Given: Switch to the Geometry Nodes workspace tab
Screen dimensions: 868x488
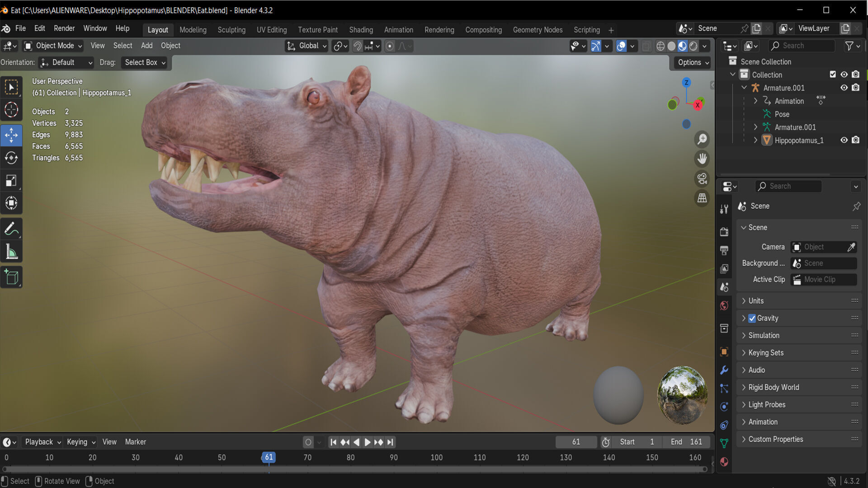Looking at the screenshot, I should point(538,30).
